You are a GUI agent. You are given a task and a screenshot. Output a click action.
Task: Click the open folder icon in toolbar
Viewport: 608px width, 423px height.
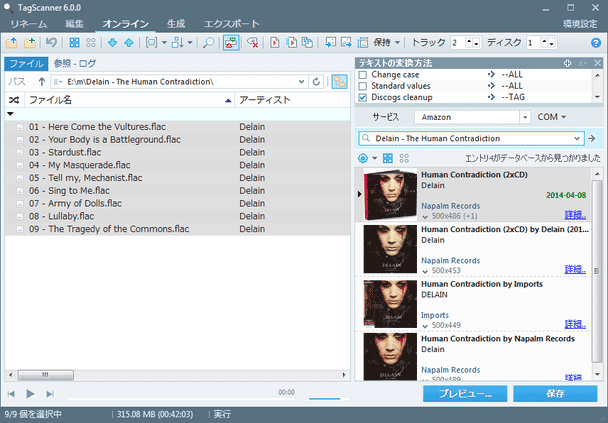point(11,43)
